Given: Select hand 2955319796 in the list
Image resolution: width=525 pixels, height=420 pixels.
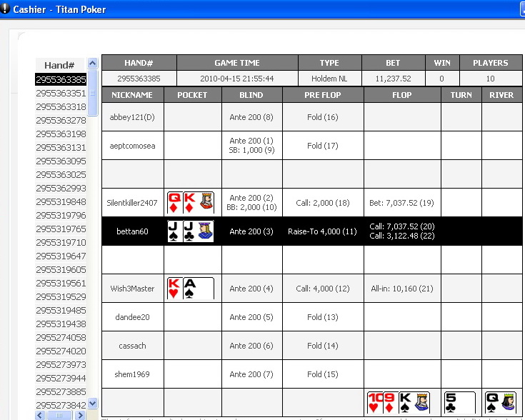Looking at the screenshot, I should pos(61,216).
